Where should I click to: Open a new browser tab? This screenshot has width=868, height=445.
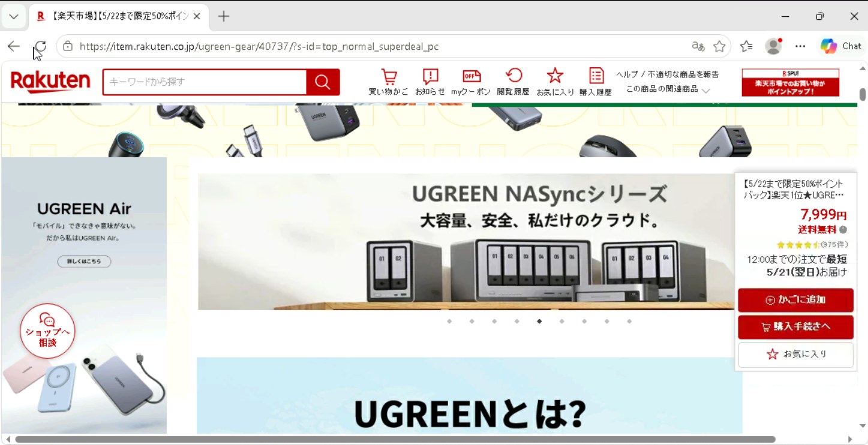pos(224,16)
